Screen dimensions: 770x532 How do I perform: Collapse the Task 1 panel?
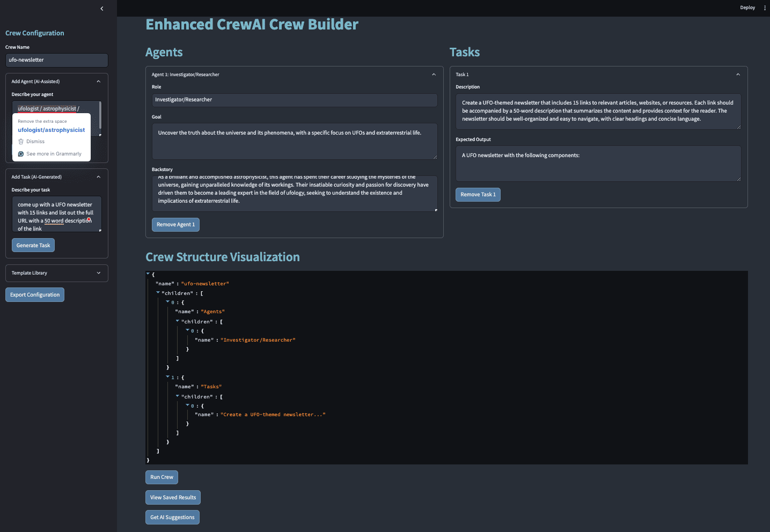point(738,75)
